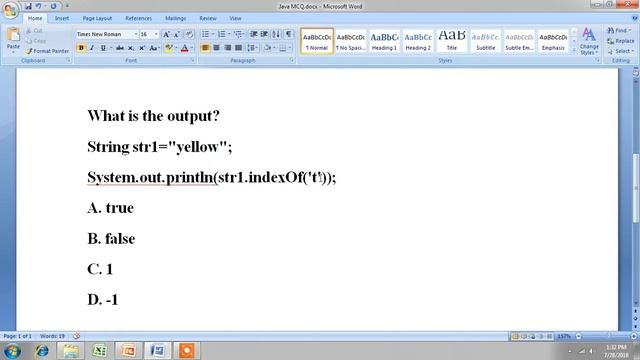Image resolution: width=640 pixels, height=360 pixels.
Task: Open the View tab
Action: (235, 18)
